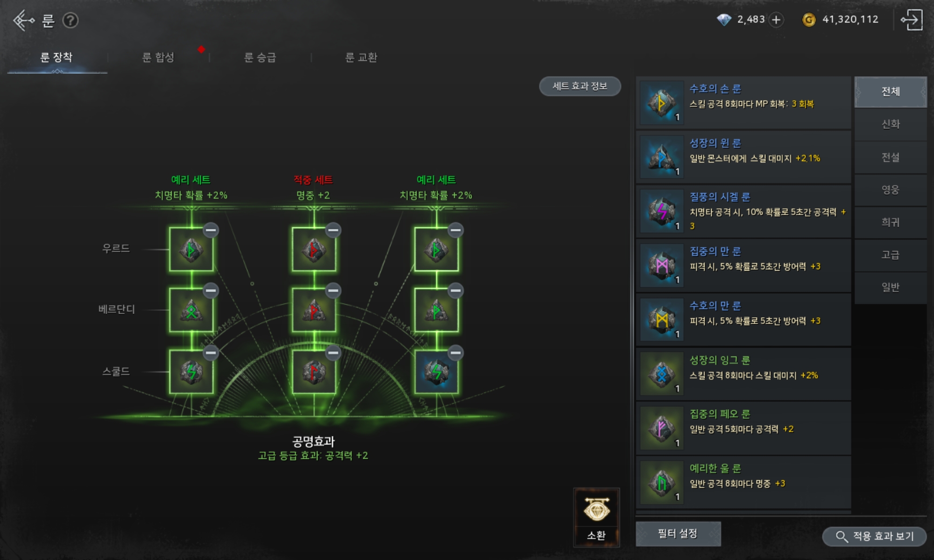Select the 질풍의 시겔 룬 rune icon
934x560 pixels.
(x=662, y=211)
